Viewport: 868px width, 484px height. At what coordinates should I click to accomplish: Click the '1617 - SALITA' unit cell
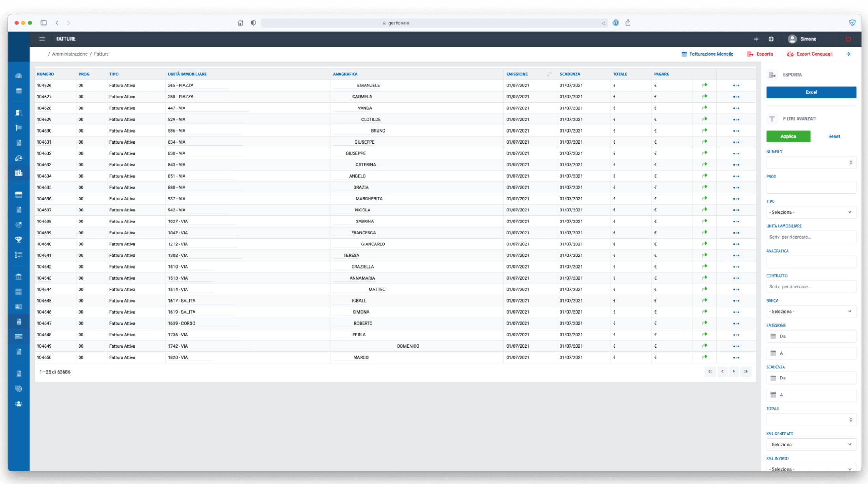(x=248, y=301)
